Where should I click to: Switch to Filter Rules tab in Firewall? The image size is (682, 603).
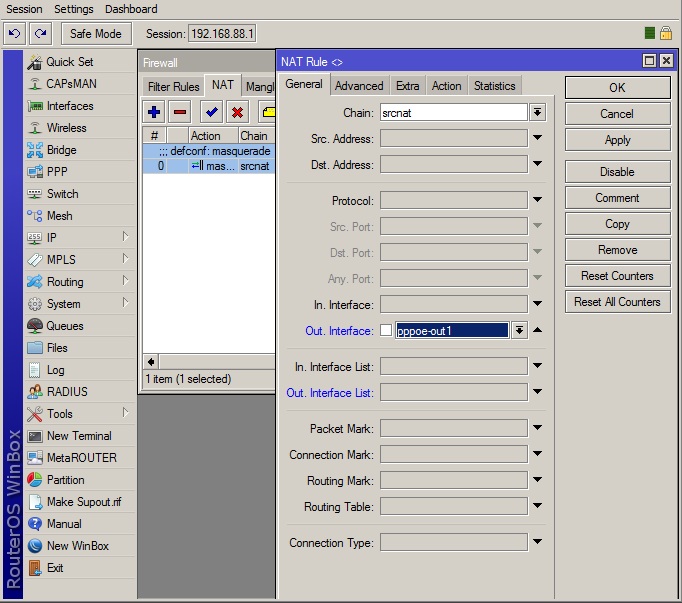tap(173, 87)
